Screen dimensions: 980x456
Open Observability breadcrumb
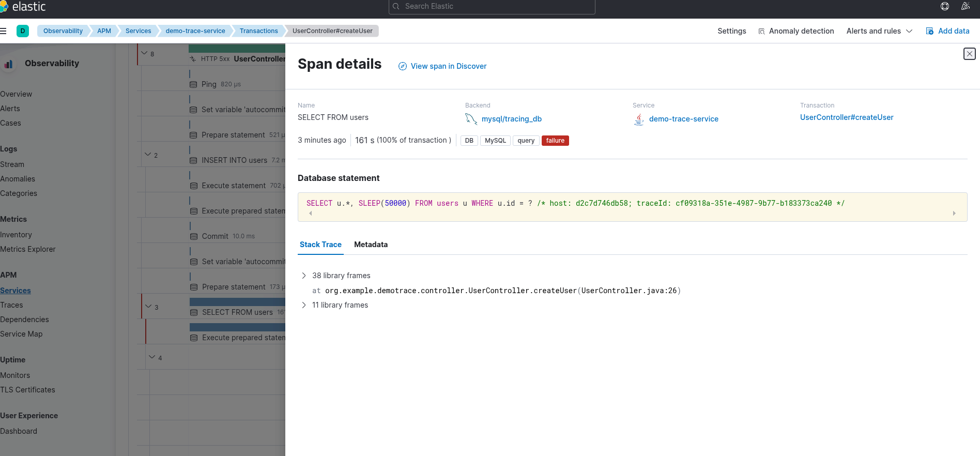point(63,31)
